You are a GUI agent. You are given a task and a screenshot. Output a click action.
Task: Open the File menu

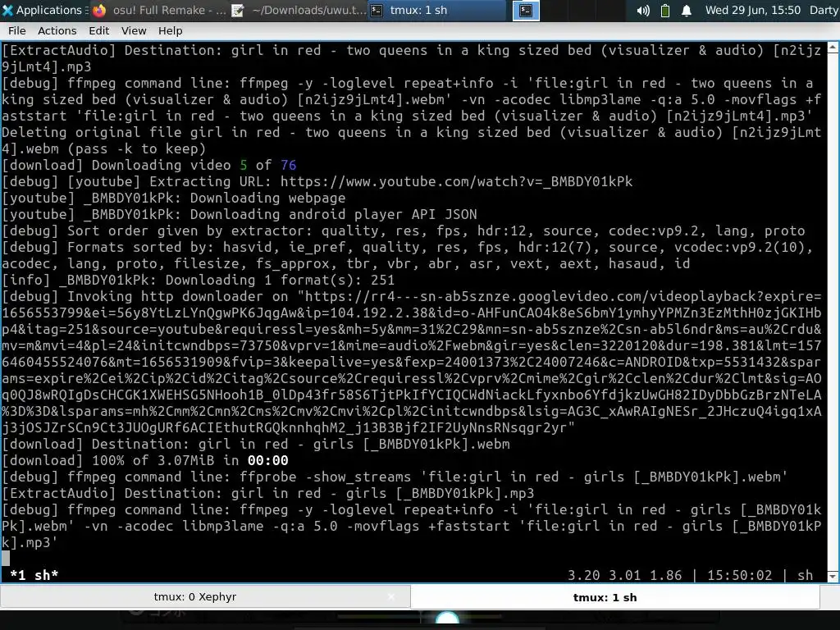pos(17,31)
